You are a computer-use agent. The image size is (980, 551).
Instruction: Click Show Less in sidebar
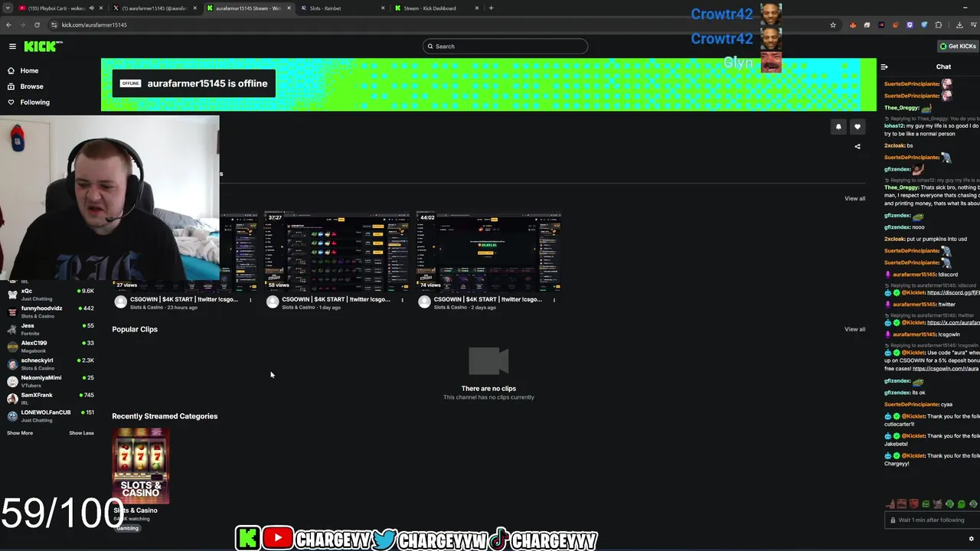click(x=81, y=433)
